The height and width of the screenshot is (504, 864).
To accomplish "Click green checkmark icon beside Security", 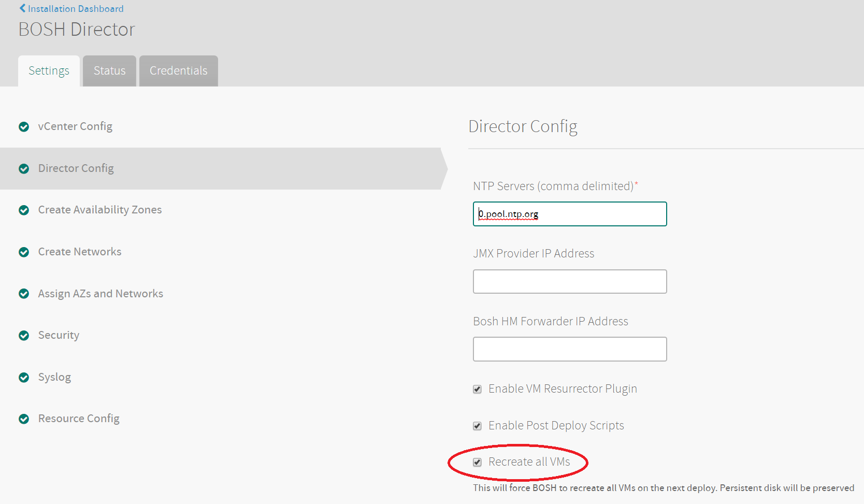I will coord(24,336).
